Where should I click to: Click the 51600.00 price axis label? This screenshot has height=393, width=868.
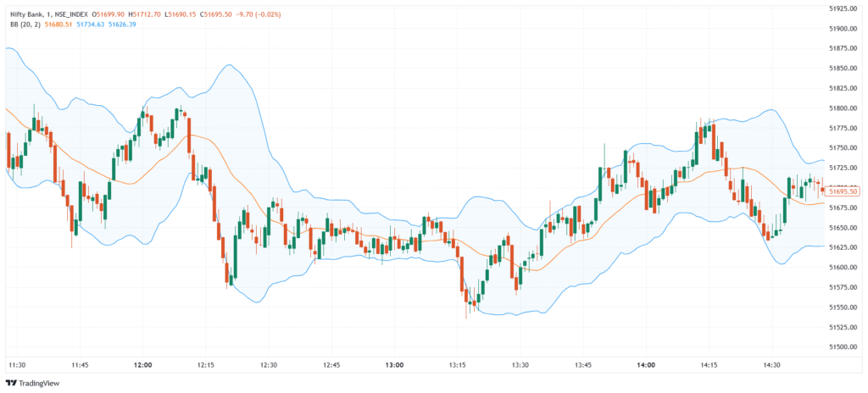pos(845,268)
